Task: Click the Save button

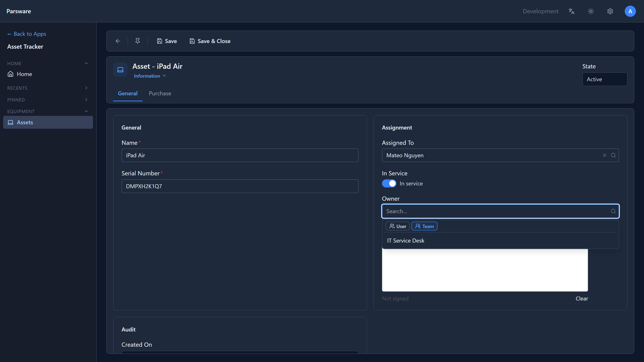Action: 167,41
